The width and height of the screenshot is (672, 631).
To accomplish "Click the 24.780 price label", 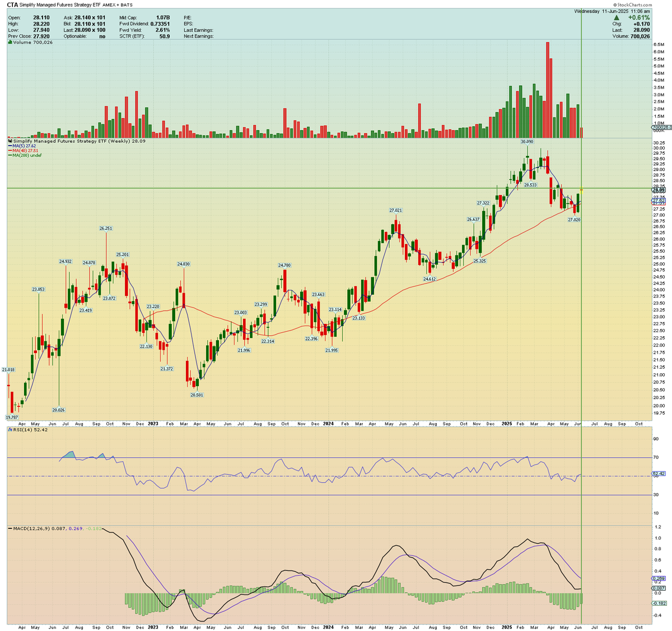I will coord(284,265).
